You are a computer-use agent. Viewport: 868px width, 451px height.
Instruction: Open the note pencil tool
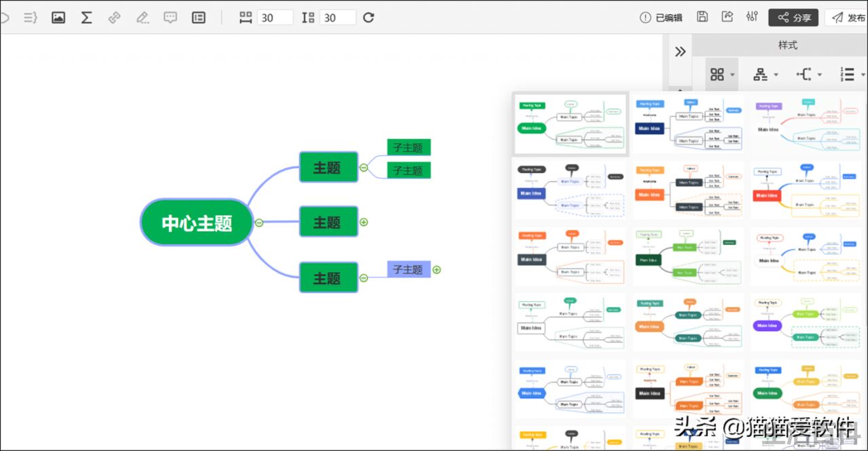tap(142, 18)
